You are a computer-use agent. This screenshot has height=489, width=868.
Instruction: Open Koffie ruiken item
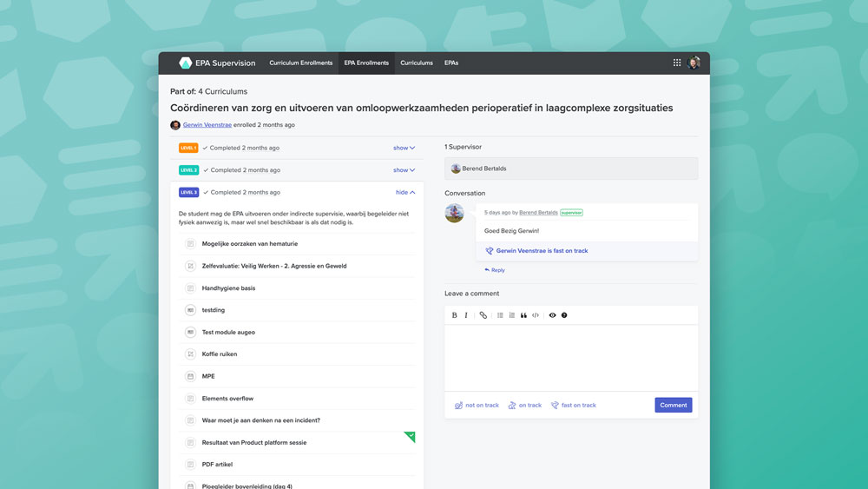pyautogui.click(x=220, y=354)
